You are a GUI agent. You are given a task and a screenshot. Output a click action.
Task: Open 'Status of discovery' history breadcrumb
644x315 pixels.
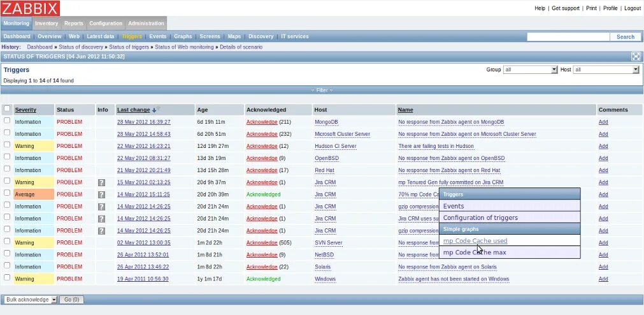(82, 47)
